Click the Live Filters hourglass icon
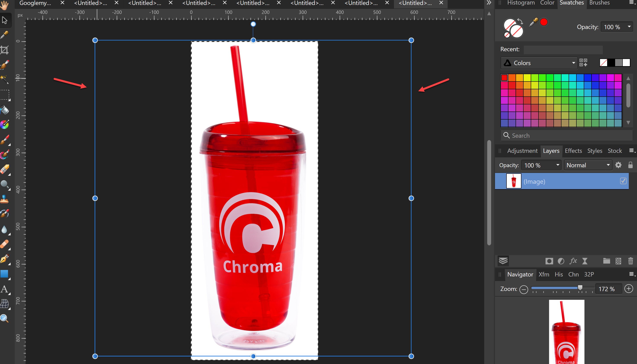 coord(585,261)
